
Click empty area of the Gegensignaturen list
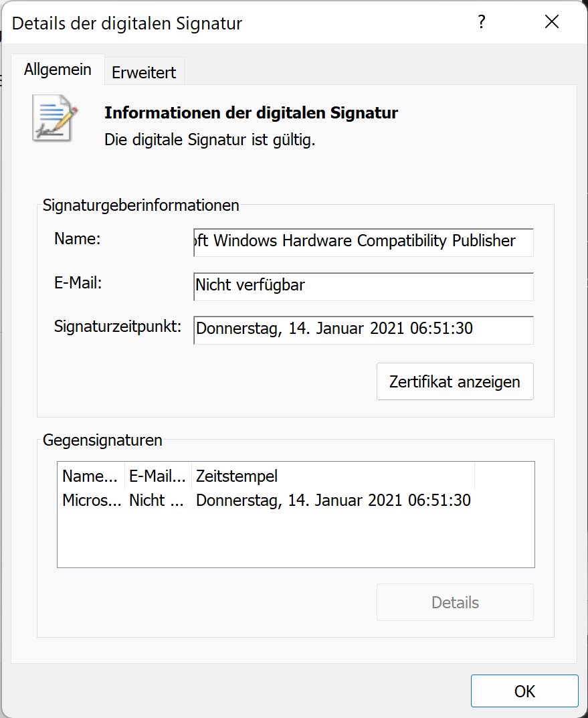pos(296,540)
